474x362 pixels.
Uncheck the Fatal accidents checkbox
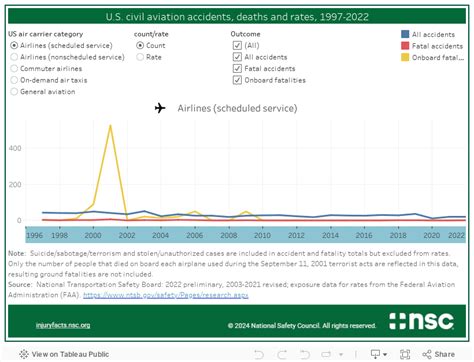pos(237,69)
